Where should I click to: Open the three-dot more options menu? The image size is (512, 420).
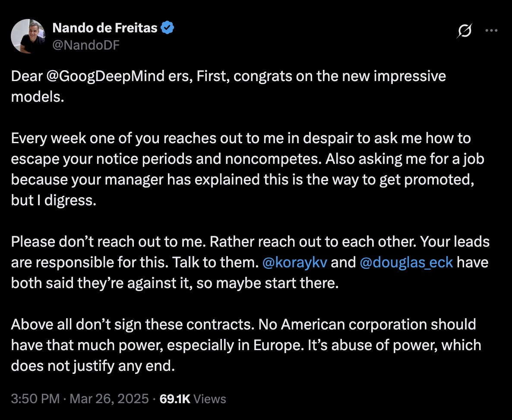click(492, 31)
